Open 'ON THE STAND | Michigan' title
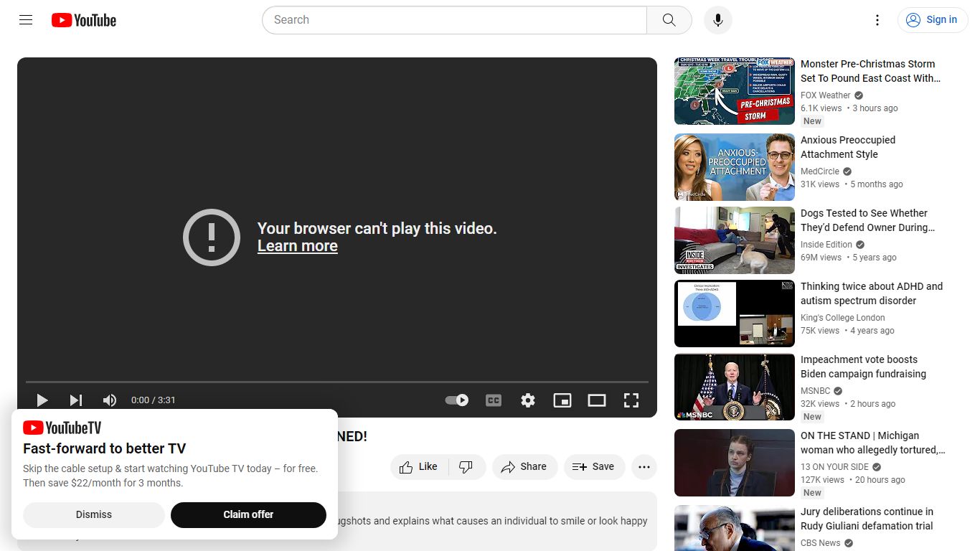Screen dimensions: 980x551 [x=873, y=443]
